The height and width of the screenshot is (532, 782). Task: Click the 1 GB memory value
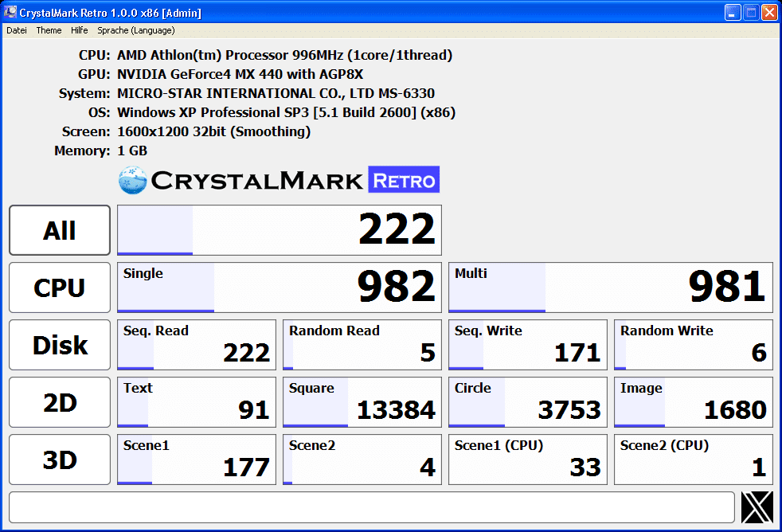tap(132, 151)
